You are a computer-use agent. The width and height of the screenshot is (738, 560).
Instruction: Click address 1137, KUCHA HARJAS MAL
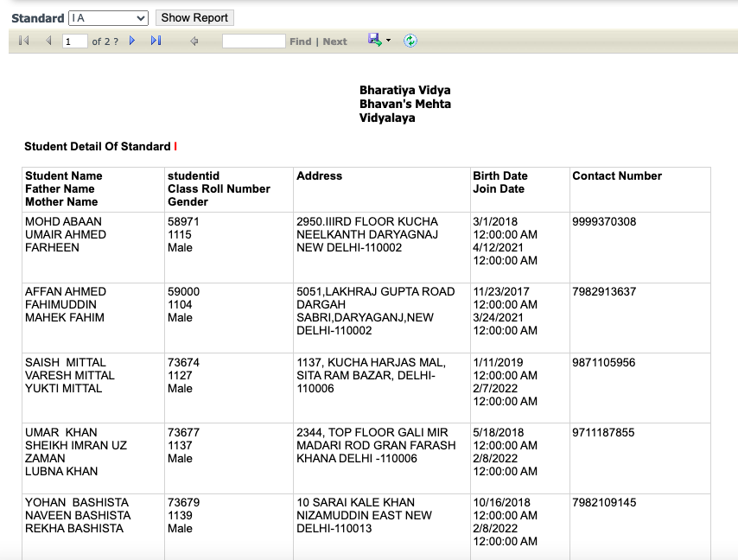(x=372, y=363)
